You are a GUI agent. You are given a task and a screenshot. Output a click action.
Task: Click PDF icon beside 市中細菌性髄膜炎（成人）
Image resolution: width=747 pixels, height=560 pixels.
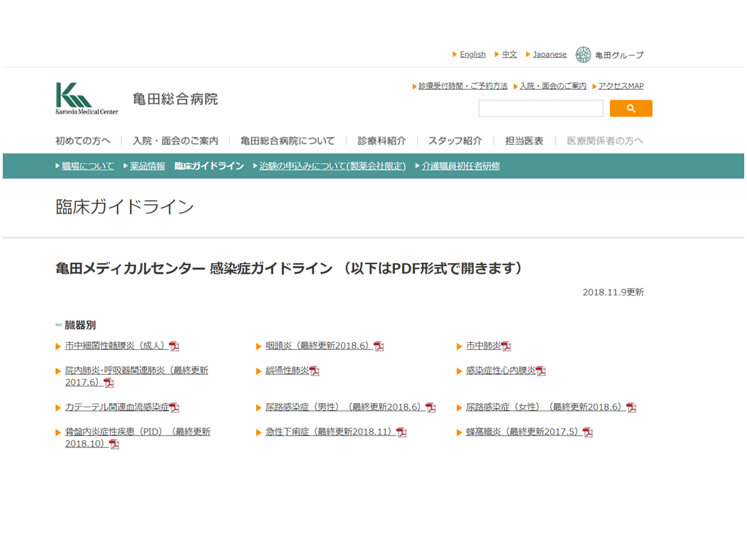tap(174, 346)
